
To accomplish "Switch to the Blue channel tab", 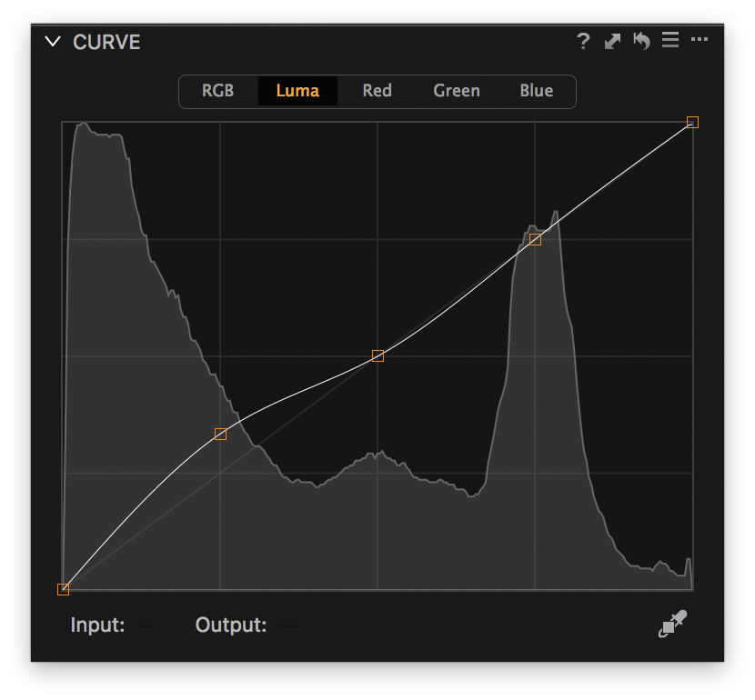I will 537,91.
